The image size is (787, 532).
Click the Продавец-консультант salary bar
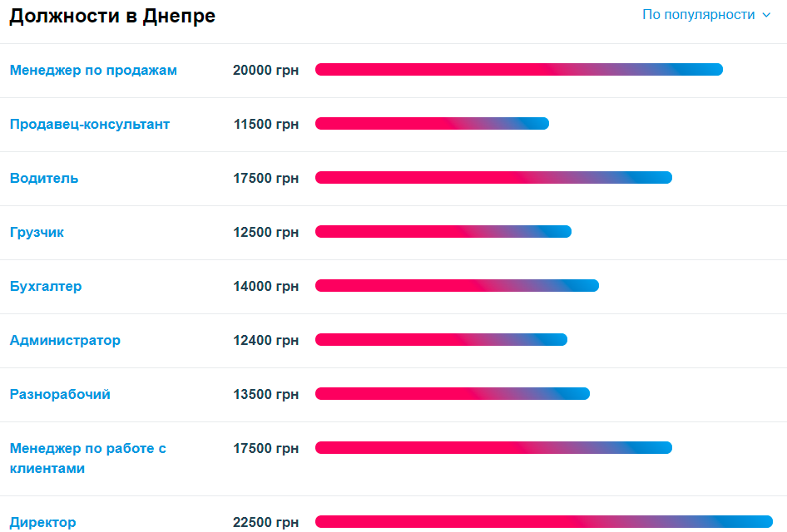[x=432, y=123]
